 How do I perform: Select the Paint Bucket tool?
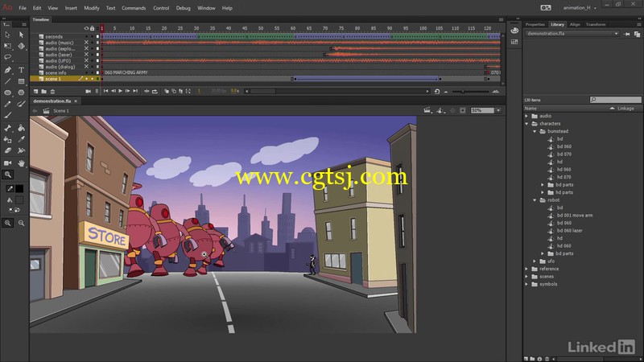(21, 129)
